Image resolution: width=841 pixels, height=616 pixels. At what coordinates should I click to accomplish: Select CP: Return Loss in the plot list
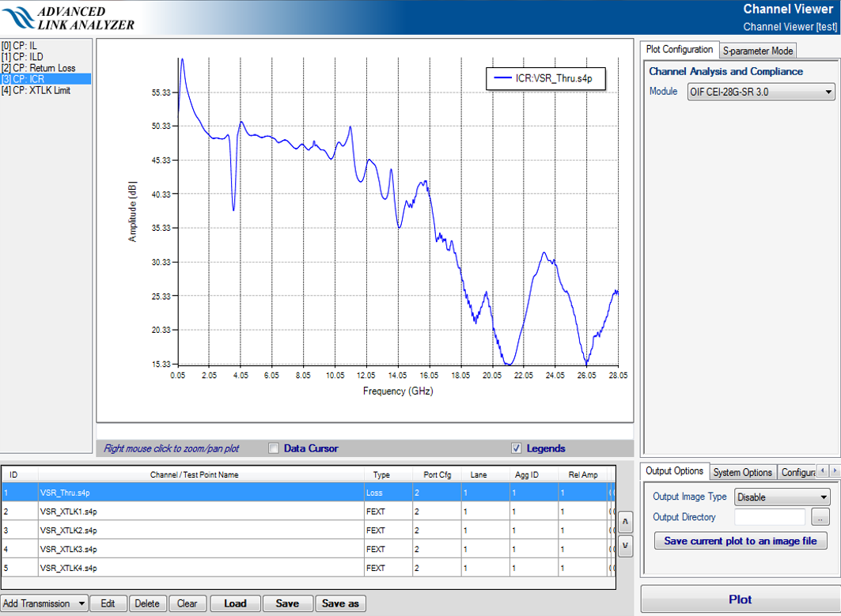click(40, 68)
